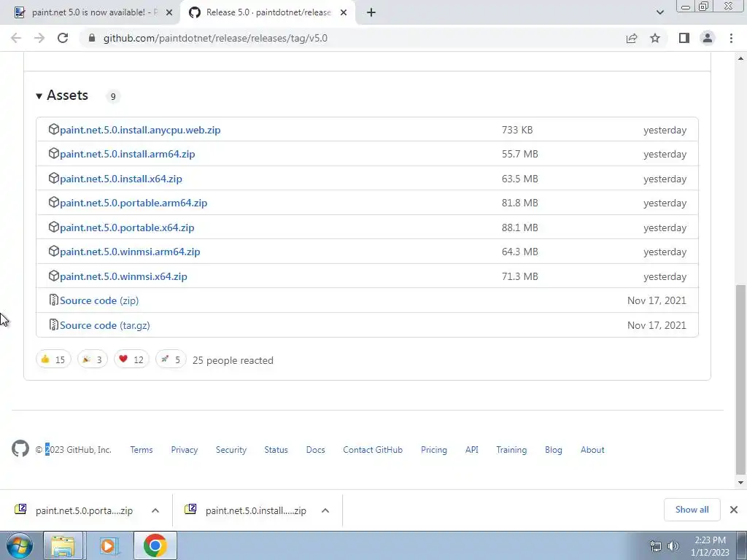Open the paint.net.5.0.porta...zip downloaded file
The height and width of the screenshot is (560, 747).
(74, 510)
